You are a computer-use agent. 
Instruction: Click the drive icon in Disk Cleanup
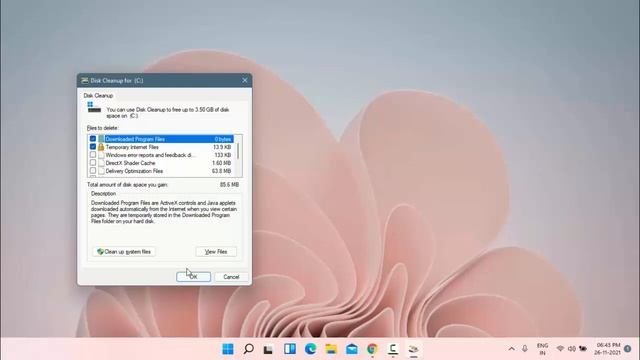tap(94, 108)
